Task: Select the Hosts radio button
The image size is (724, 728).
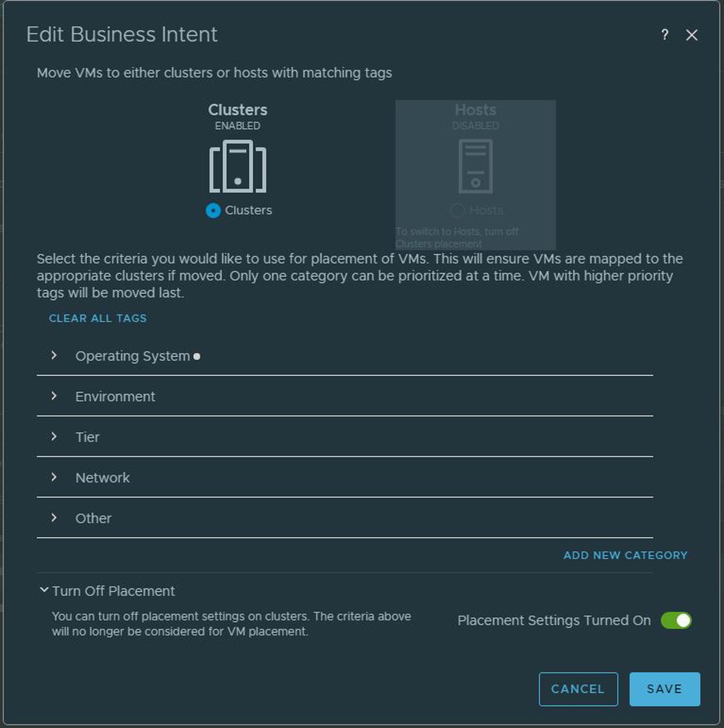Action: pyautogui.click(x=457, y=210)
